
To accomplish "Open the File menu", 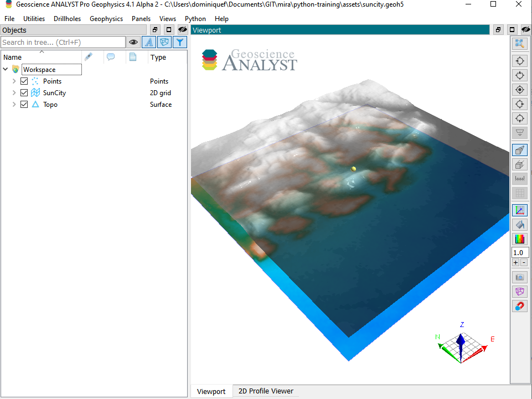I will pyautogui.click(x=9, y=19).
